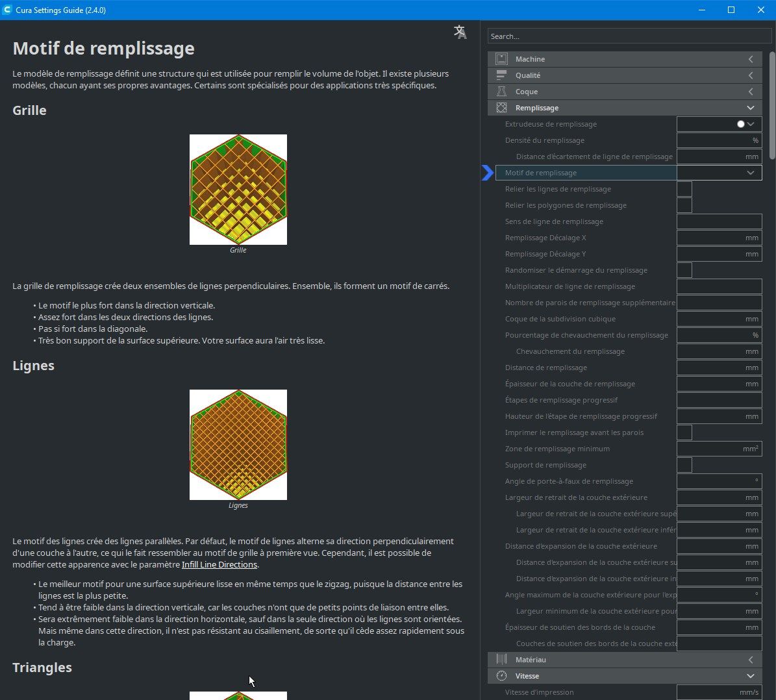Click the Densité du remplissage value field
Image resolution: width=776 pixels, height=700 pixels.
pos(719,141)
